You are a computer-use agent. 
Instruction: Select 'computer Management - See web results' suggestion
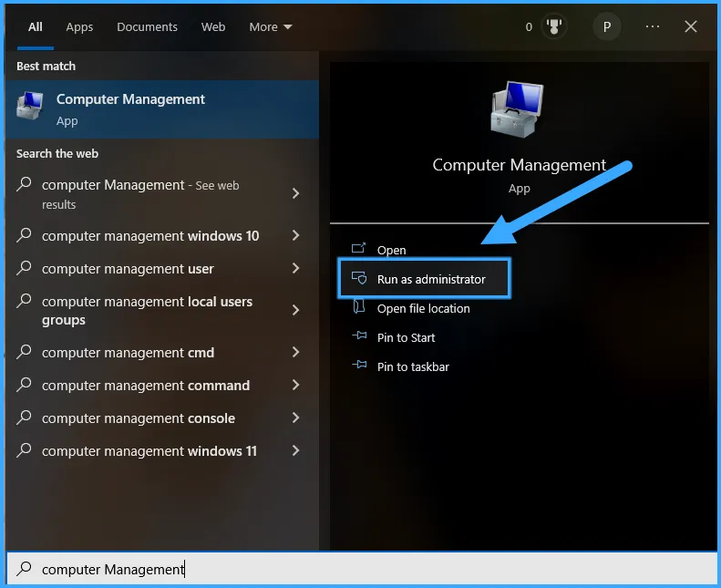pyautogui.click(x=162, y=193)
